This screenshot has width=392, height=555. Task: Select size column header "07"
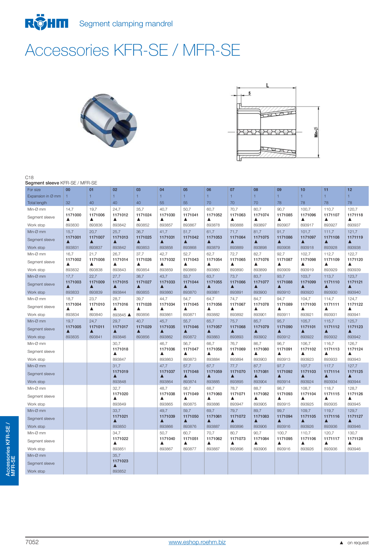pos(232,190)
